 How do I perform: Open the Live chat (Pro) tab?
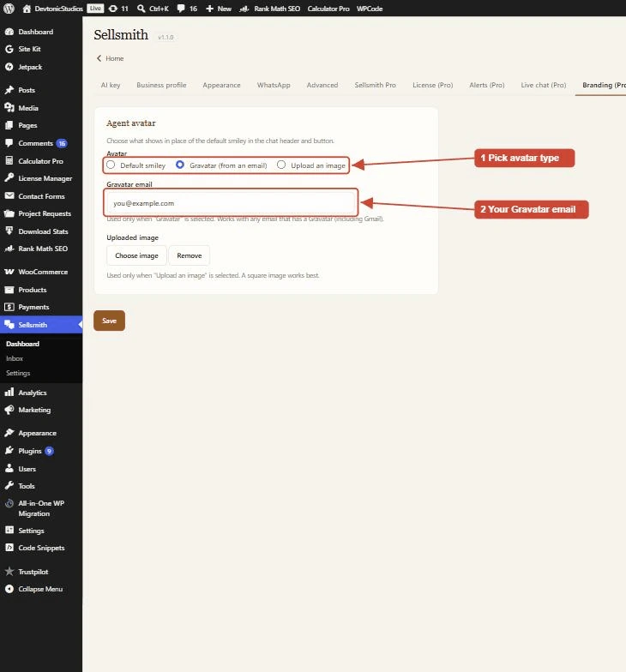[544, 85]
